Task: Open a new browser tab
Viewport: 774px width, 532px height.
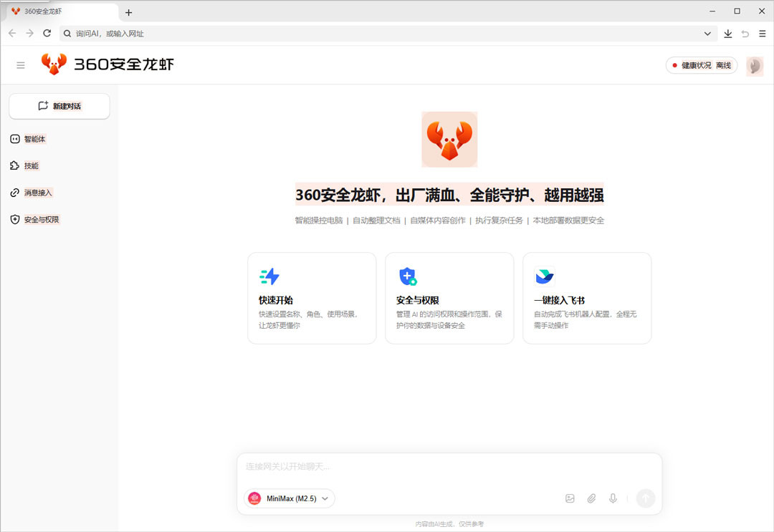Action: (128, 11)
